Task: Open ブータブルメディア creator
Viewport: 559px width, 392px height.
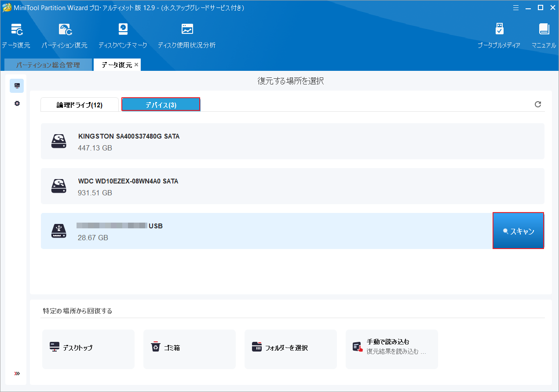Action: point(499,29)
